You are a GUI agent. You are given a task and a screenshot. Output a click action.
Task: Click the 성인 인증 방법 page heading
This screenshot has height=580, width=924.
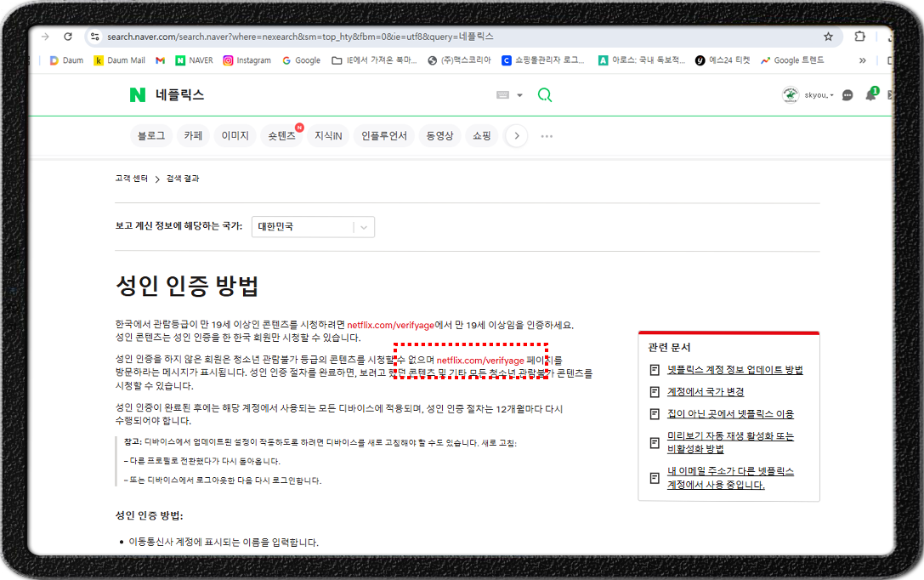click(x=187, y=286)
